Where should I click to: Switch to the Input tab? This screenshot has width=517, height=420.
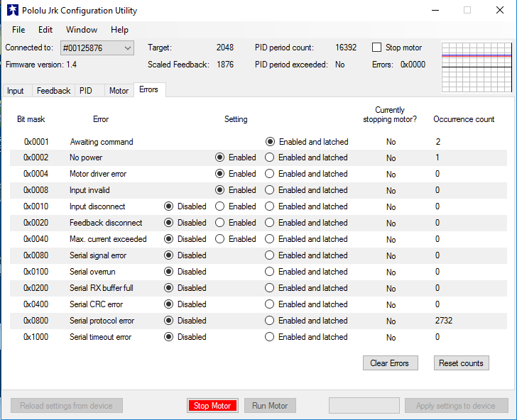(x=16, y=91)
